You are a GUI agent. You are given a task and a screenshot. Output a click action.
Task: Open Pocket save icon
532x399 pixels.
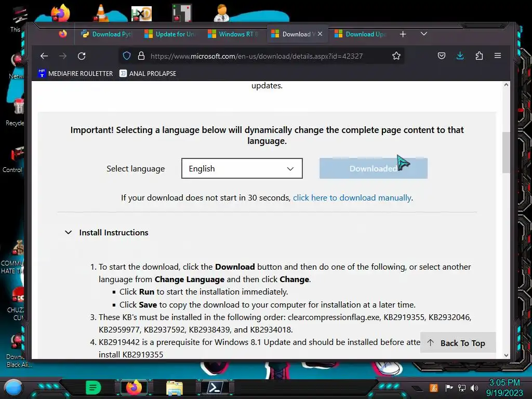point(442,56)
